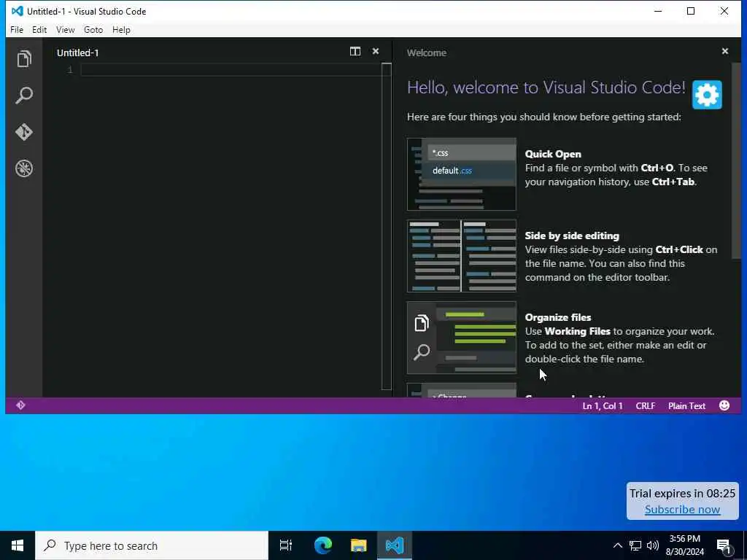This screenshot has height=560, width=747.
Task: Click the Organize files heading
Action: (x=558, y=318)
